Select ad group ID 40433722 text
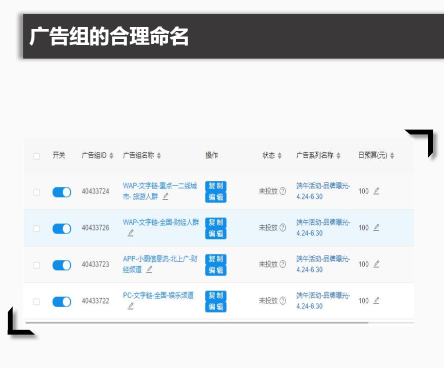The height and width of the screenshot is (368, 444). (x=96, y=301)
